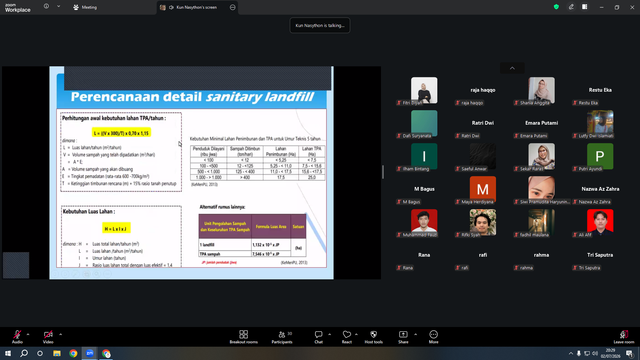The image size is (640, 360).
Task: Click the system tray volume icon
Action: pos(595,353)
